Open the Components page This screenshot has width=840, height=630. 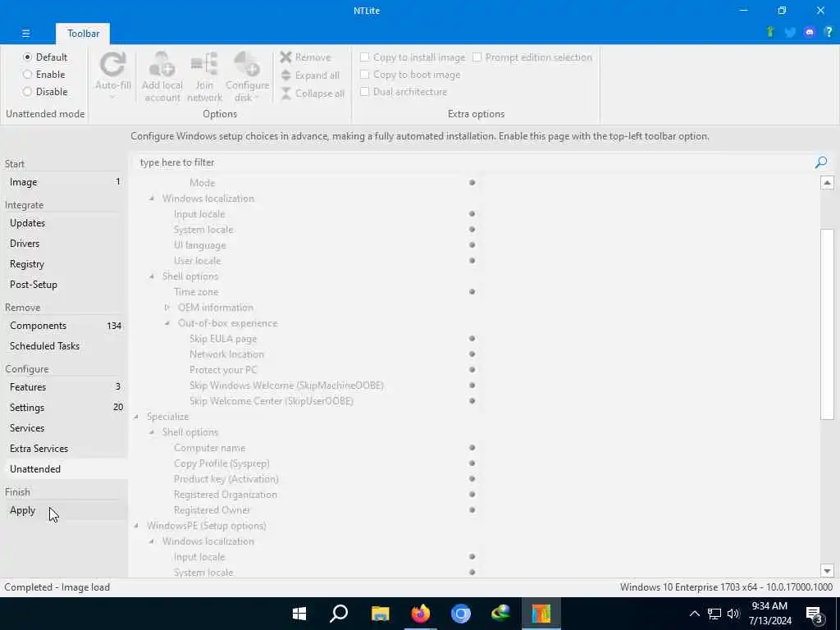tap(64, 326)
